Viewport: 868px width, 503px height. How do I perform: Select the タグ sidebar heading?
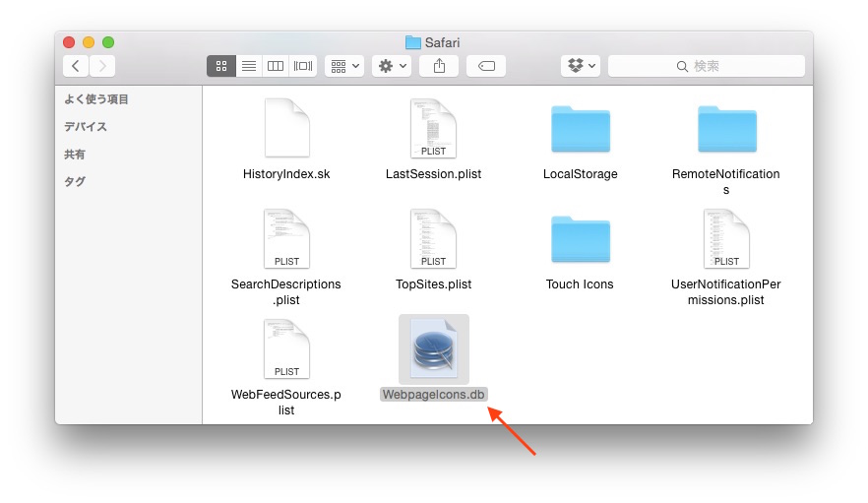(75, 181)
